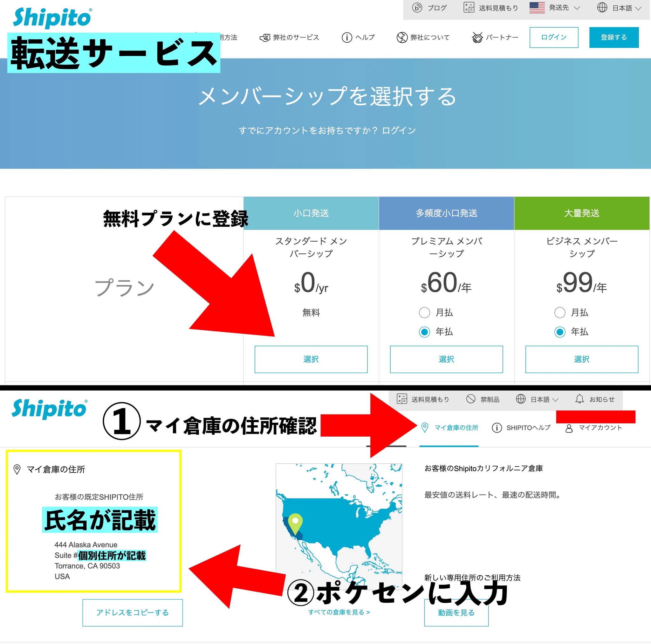This screenshot has height=644, width=651.
Task: Click the 大量発送 plan header
Action: click(x=582, y=213)
